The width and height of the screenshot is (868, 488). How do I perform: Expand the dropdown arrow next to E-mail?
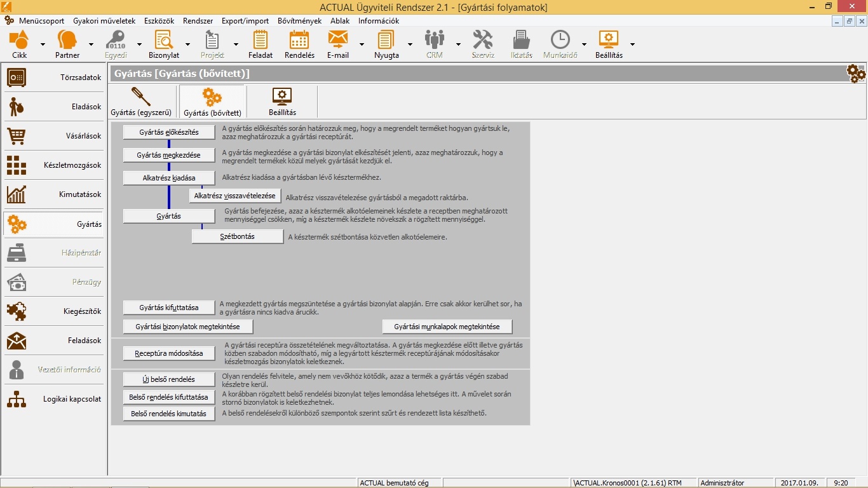click(x=362, y=44)
